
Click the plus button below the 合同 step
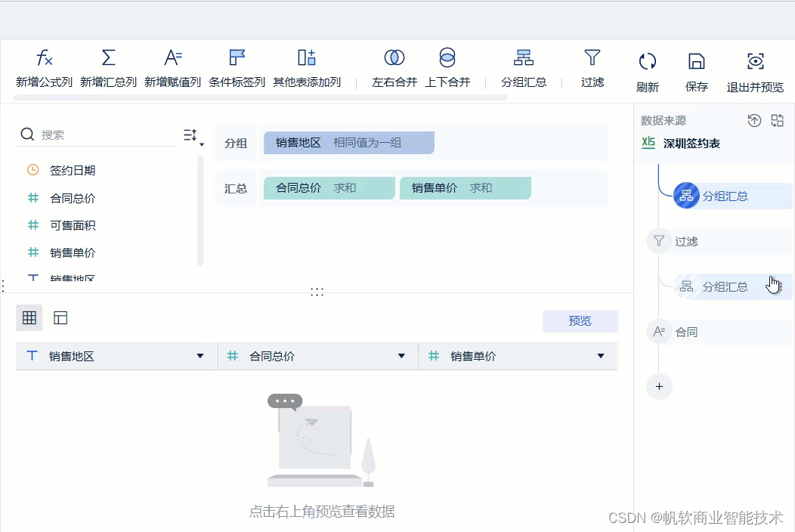(x=659, y=386)
